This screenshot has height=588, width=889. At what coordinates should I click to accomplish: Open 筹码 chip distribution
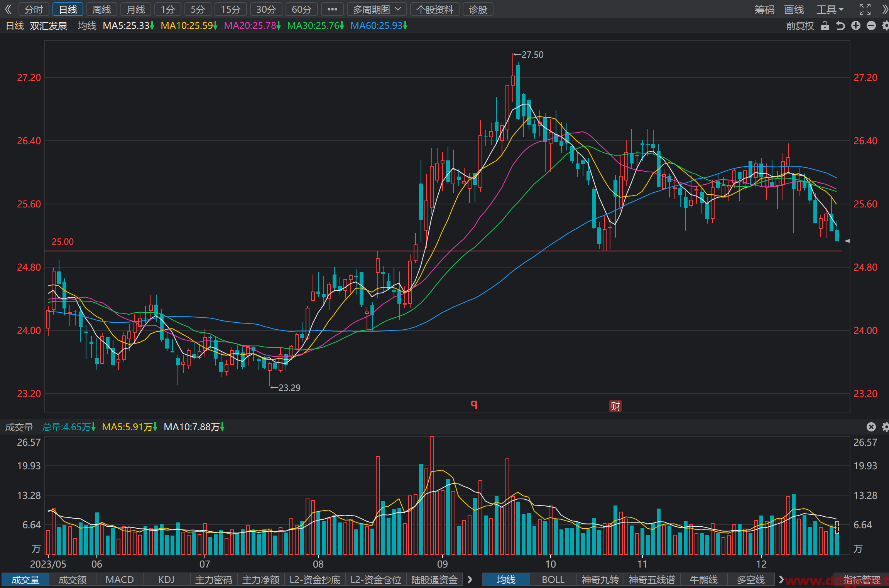764,9
